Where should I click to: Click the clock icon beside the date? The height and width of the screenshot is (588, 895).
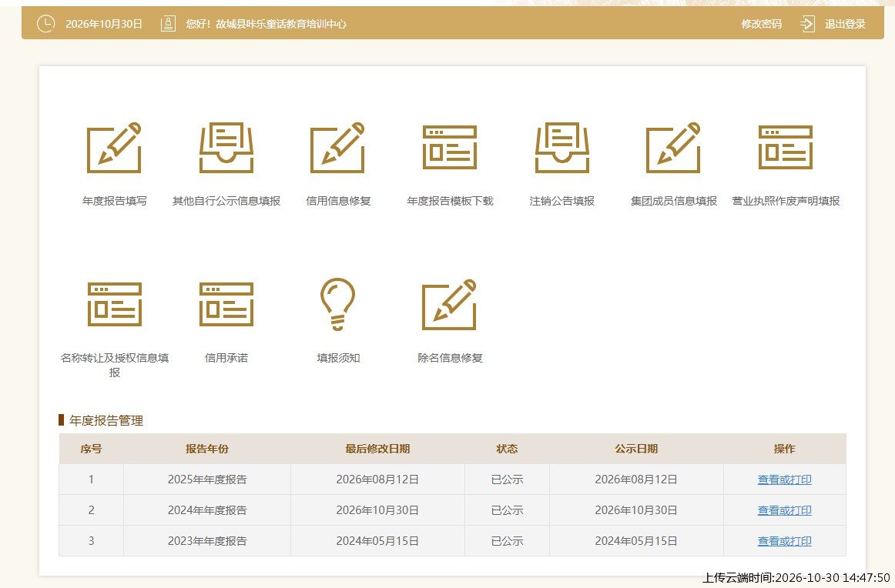[45, 23]
